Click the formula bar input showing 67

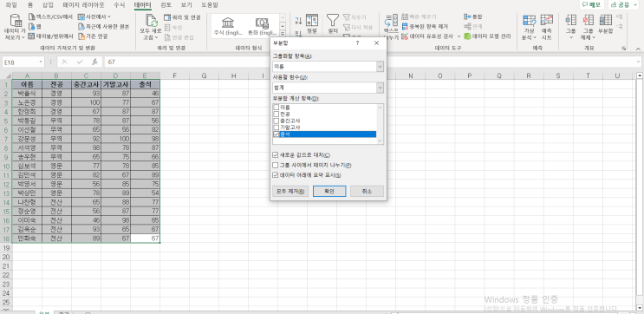(372, 62)
